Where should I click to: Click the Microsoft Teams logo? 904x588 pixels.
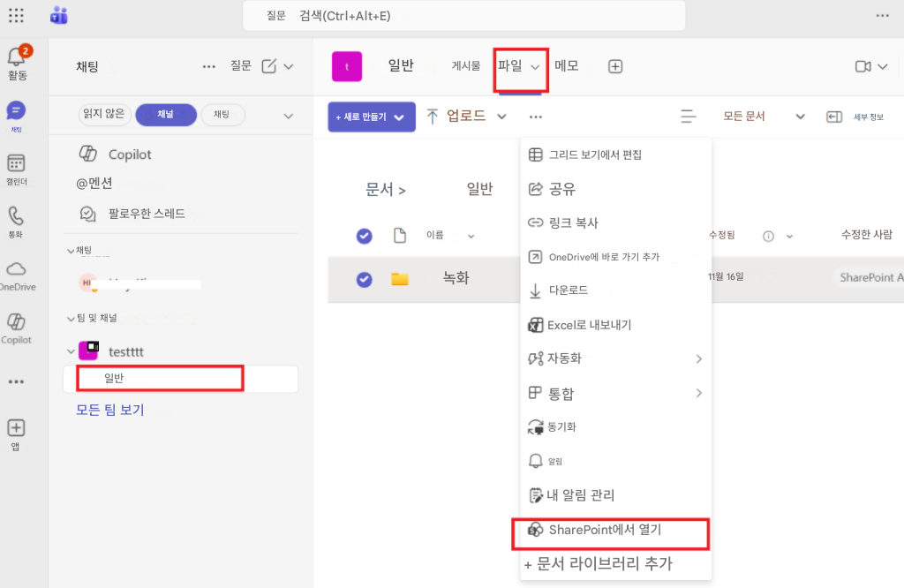[59, 16]
